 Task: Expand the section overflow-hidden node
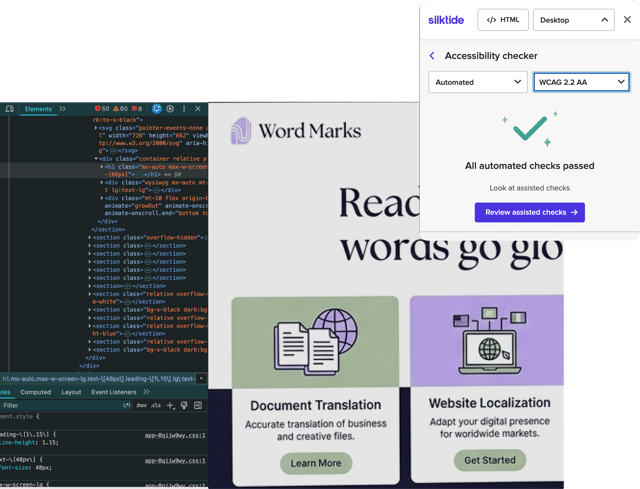click(x=90, y=237)
